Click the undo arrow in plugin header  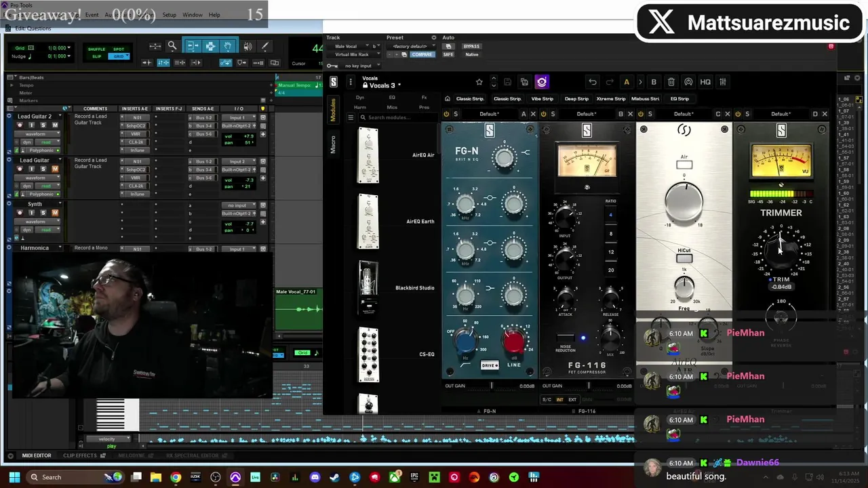click(593, 82)
